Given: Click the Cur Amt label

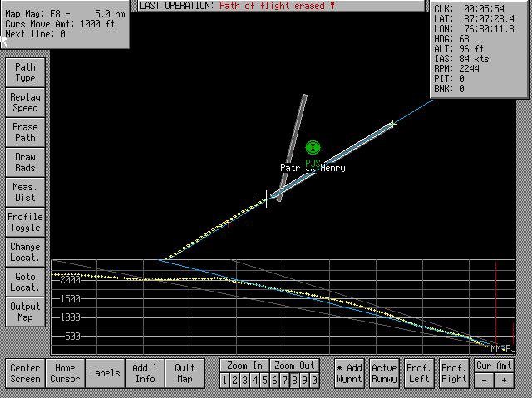Looking at the screenshot, I should [x=494, y=366].
